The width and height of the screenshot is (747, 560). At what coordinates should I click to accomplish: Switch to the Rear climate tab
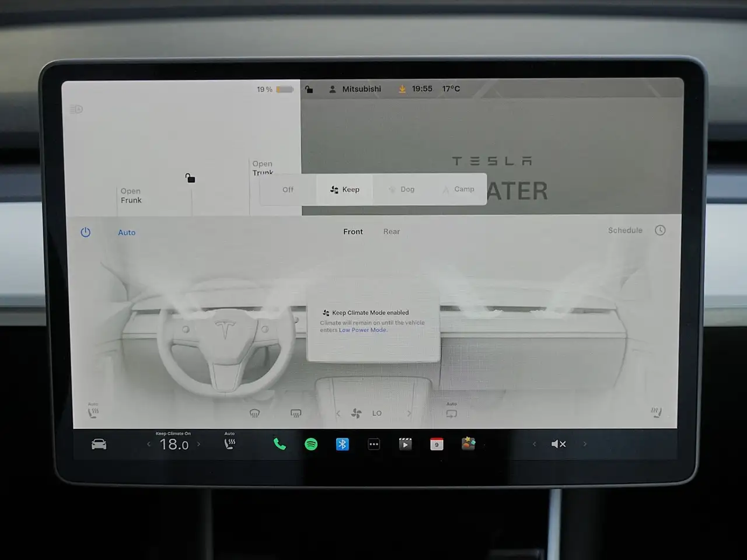pos(392,232)
